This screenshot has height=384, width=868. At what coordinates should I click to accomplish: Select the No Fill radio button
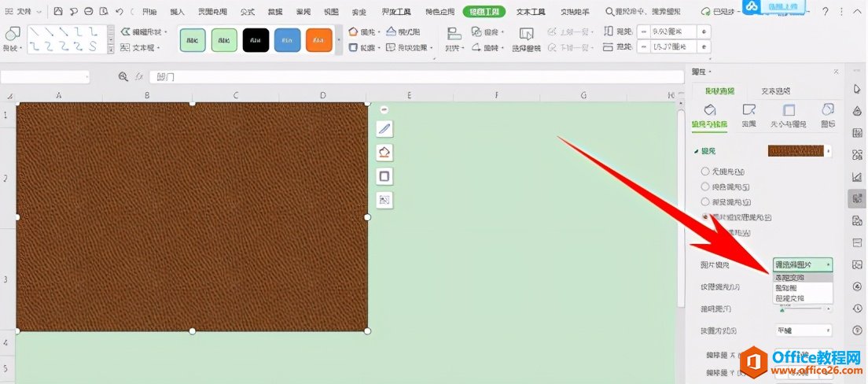[x=705, y=172]
